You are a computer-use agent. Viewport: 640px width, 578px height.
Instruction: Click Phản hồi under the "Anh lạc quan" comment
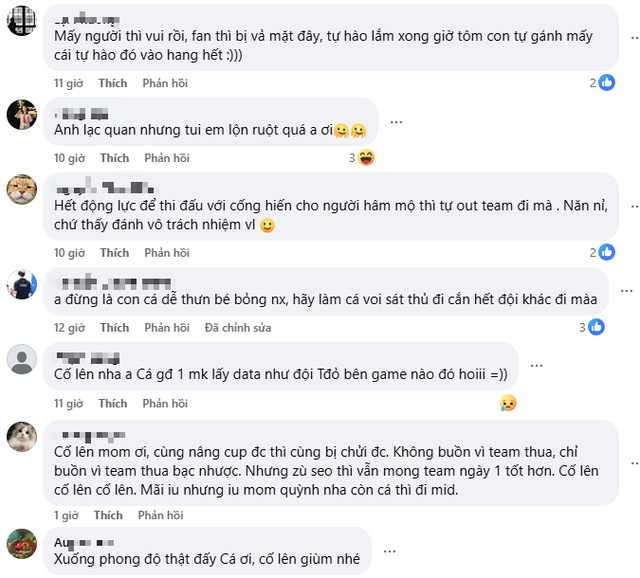click(166, 158)
